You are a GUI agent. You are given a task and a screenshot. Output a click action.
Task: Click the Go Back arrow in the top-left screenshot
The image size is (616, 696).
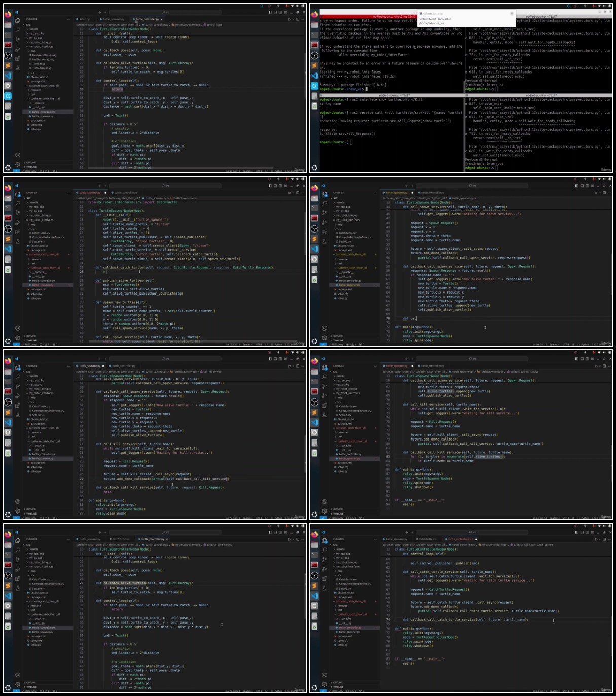tap(99, 12)
